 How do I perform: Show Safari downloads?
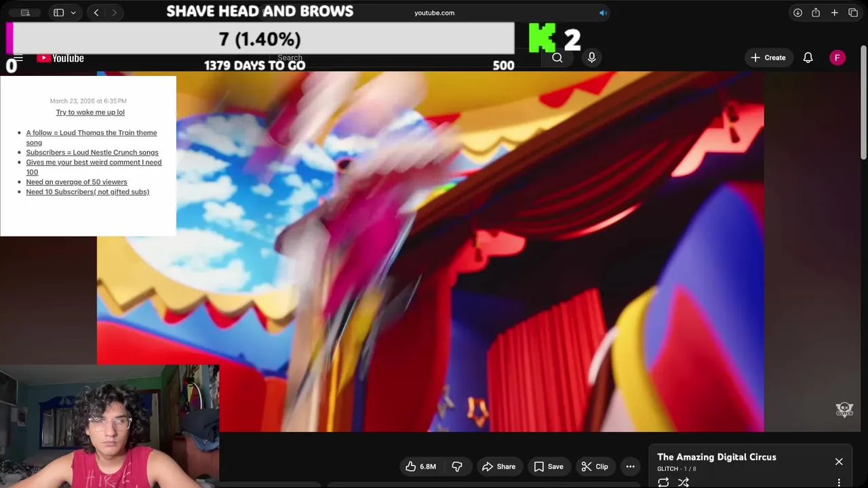[x=797, y=12]
